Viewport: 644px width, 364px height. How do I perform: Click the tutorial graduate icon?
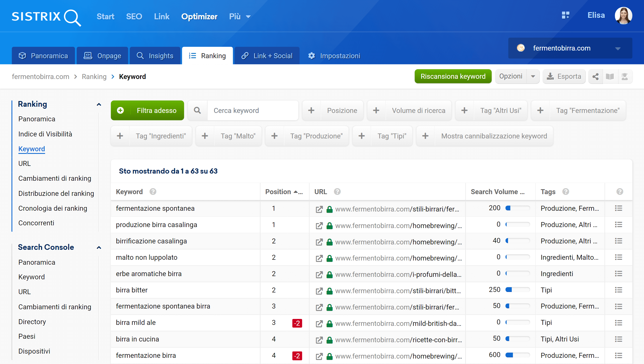coord(625,77)
